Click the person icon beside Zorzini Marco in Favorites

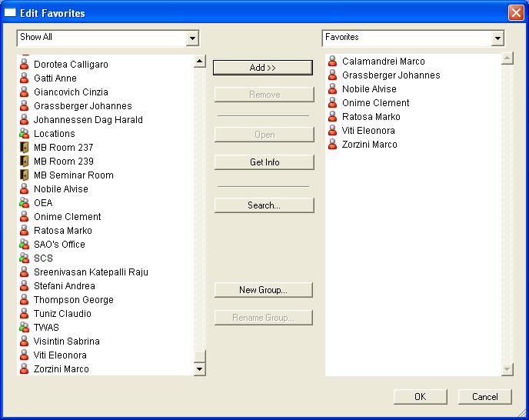pos(333,144)
